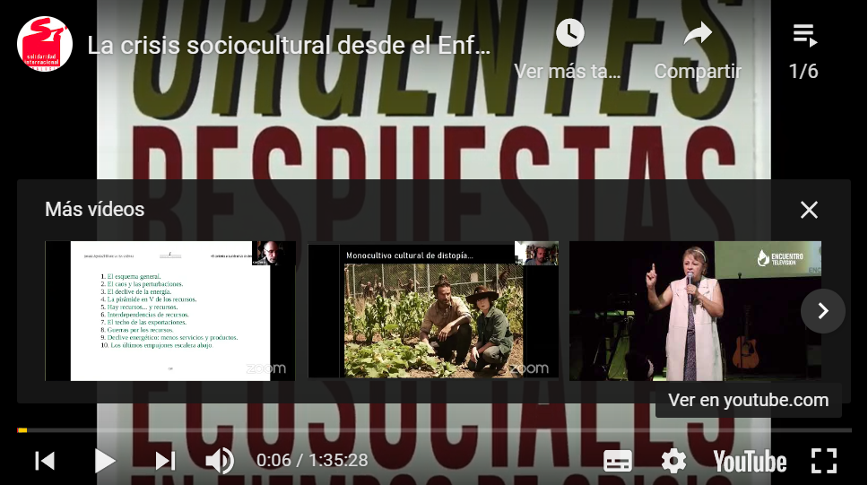Screen dimensions: 868x485
Task: Open the Encuentro Televisión video thumbnail
Action: tap(695, 310)
